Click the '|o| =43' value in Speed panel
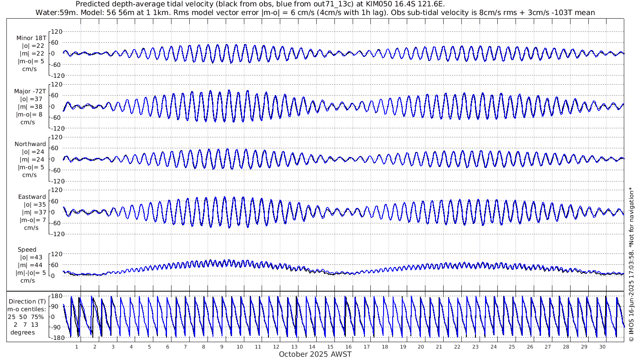This screenshot has width=637, height=364. tap(27, 258)
